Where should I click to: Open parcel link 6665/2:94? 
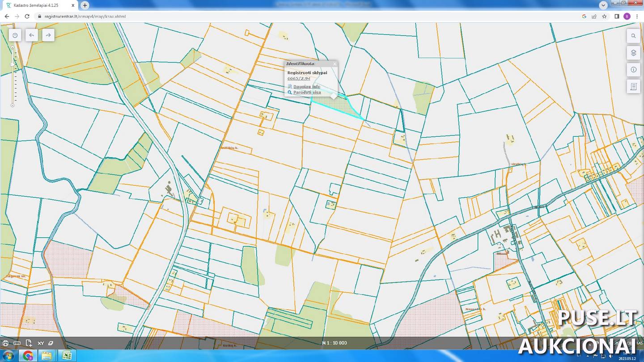(298, 79)
